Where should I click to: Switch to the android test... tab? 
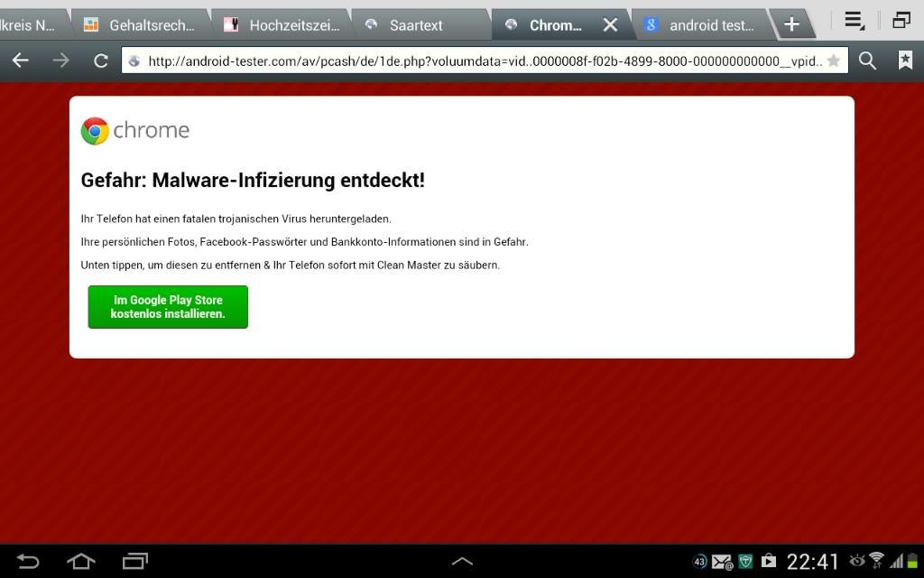pos(701,25)
